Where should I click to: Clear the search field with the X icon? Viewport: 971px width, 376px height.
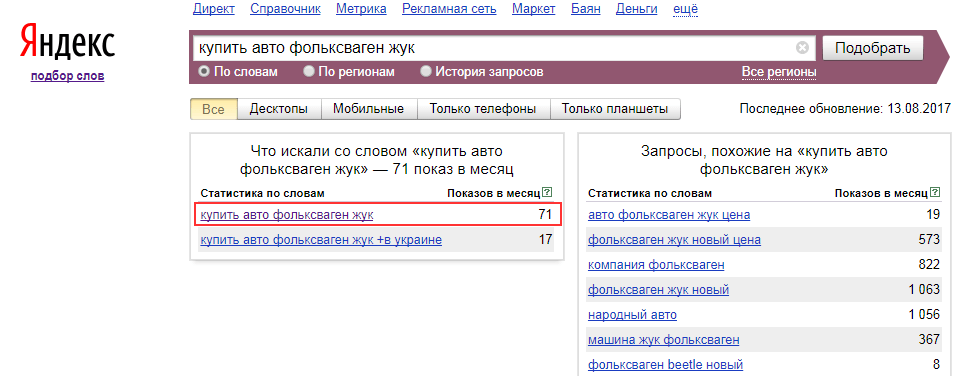pos(802,48)
